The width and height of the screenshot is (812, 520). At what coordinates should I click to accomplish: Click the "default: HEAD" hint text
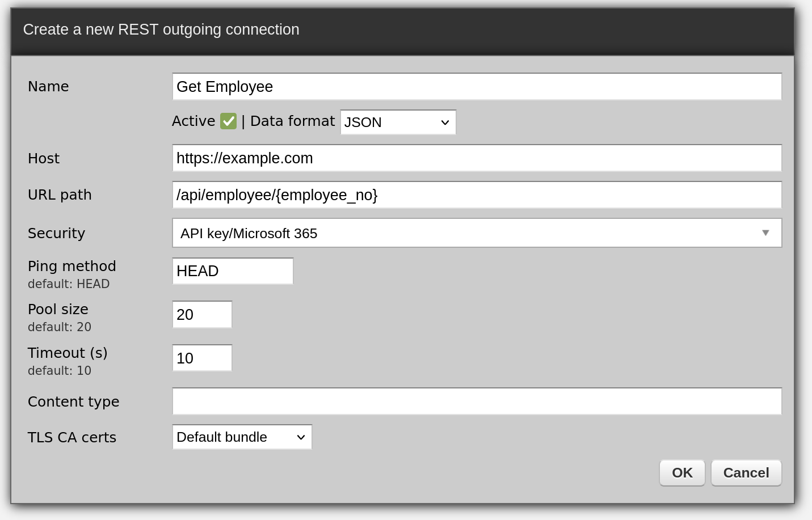click(69, 284)
